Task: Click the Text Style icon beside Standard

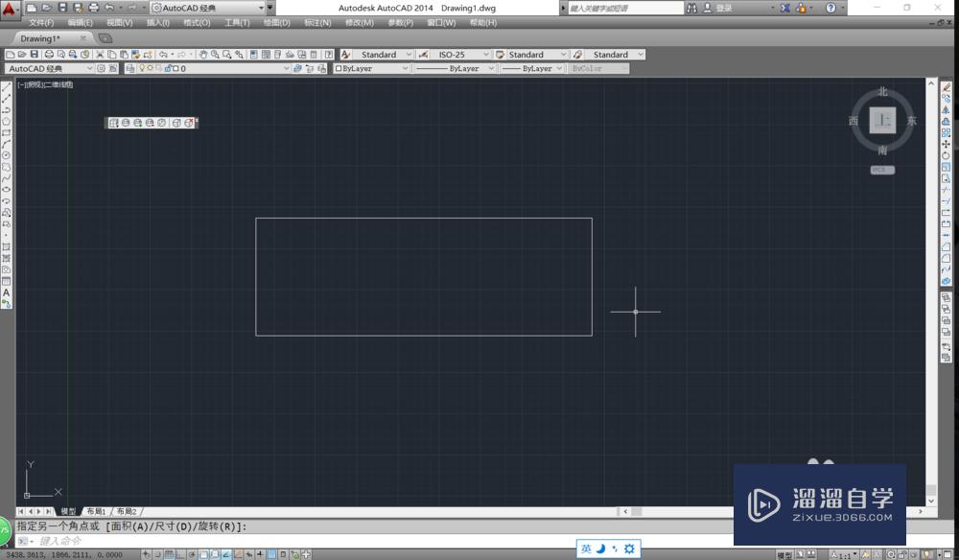Action: click(345, 55)
